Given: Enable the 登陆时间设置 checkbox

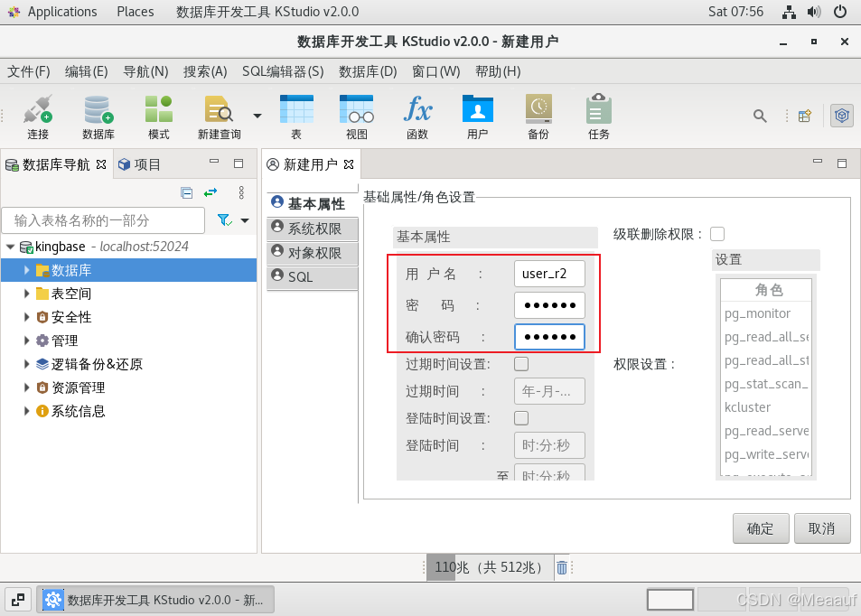Looking at the screenshot, I should [521, 418].
